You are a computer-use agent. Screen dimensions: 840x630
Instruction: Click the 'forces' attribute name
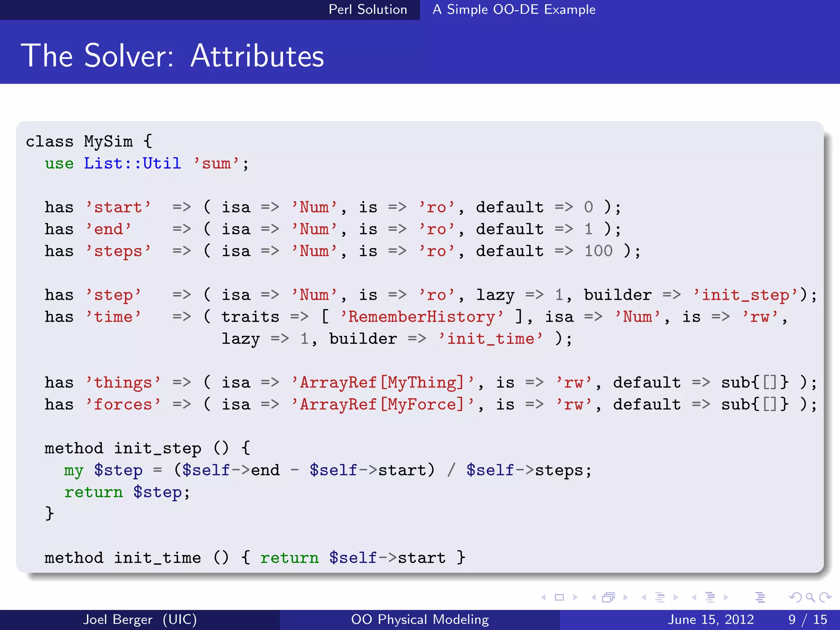(123, 404)
